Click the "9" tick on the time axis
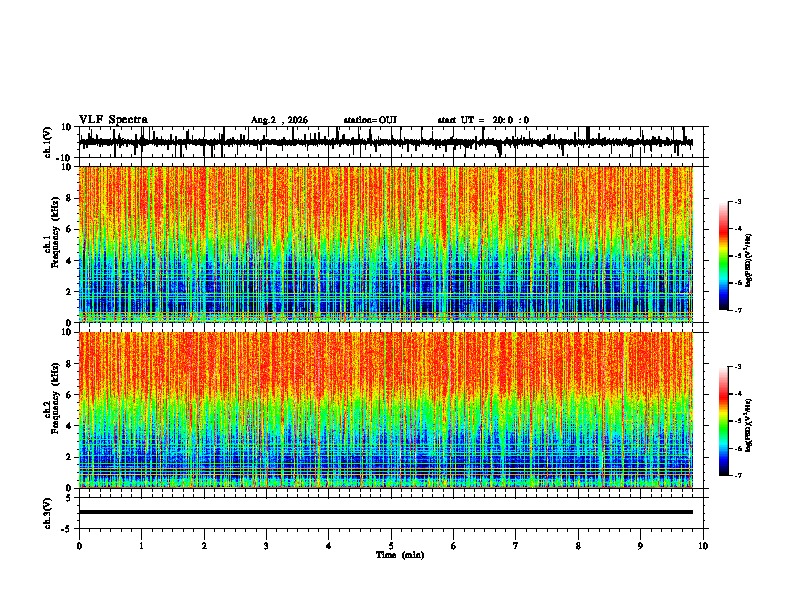Image resolution: width=792 pixels, height=612 pixels. [x=640, y=546]
